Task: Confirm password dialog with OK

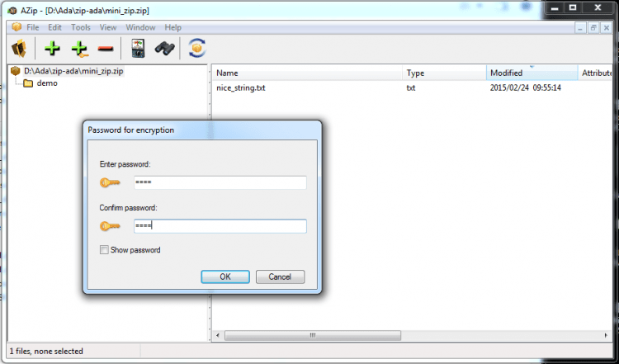Action: click(225, 277)
